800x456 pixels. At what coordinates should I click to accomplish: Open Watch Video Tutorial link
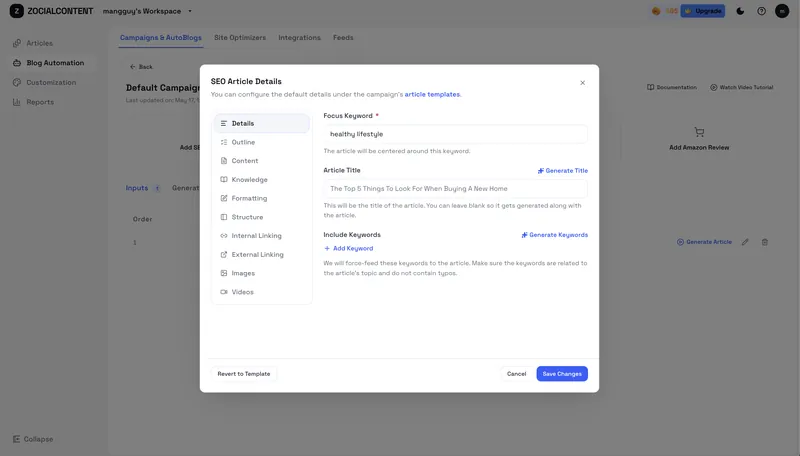pos(741,87)
